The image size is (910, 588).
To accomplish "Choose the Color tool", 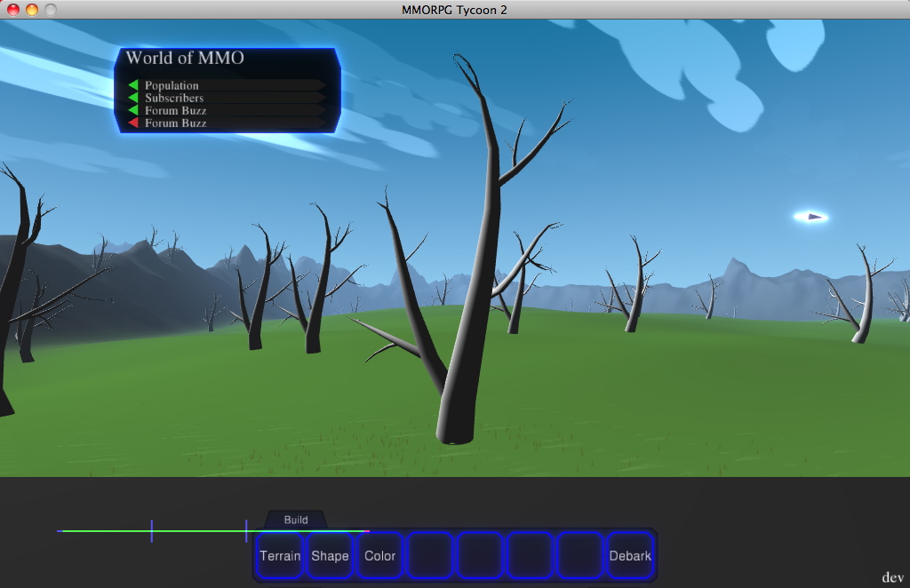I will click(380, 555).
